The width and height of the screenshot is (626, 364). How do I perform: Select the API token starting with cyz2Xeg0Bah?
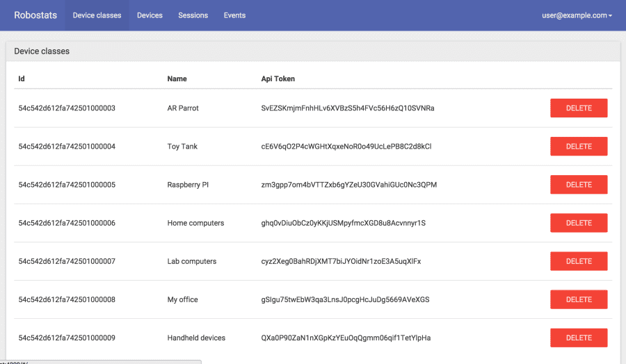[341, 261]
